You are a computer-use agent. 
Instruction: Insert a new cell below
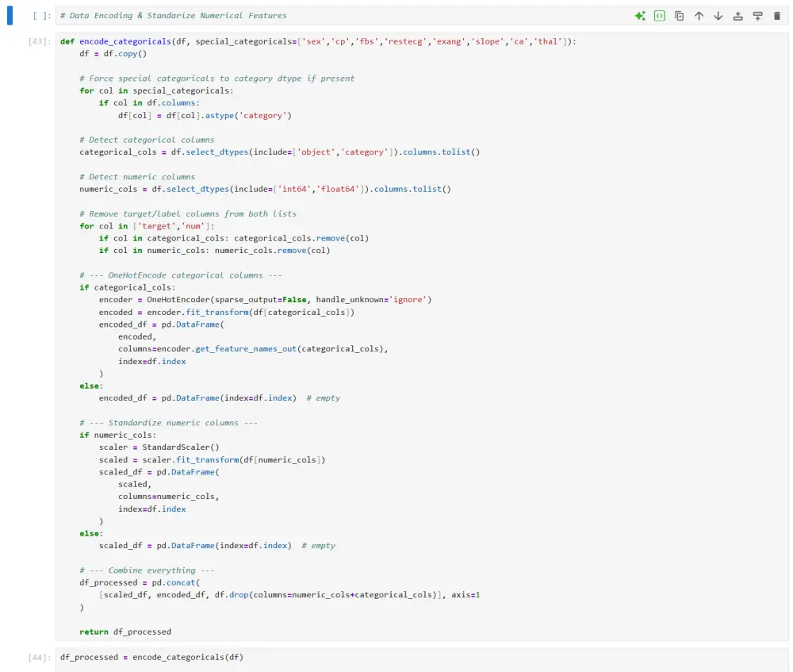(758, 14)
